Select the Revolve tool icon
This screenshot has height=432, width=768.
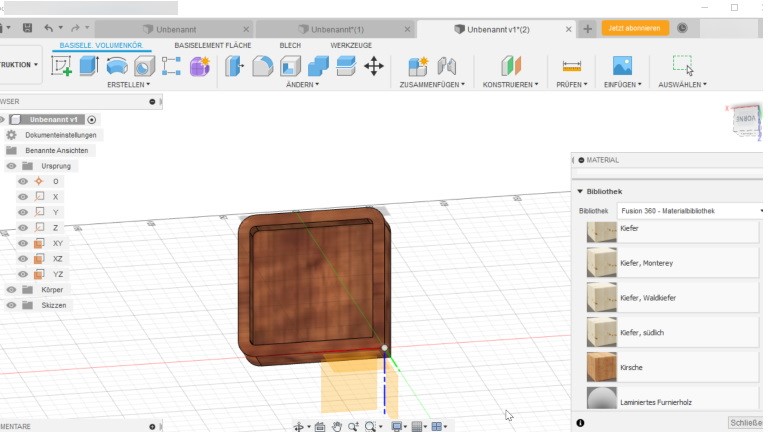click(117, 66)
